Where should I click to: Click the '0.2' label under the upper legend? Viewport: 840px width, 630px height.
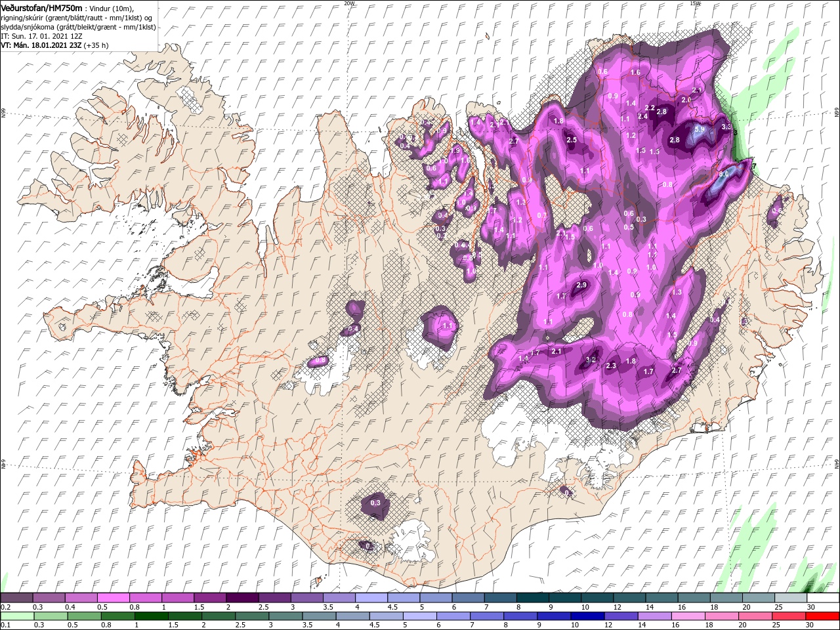click(x=5, y=607)
